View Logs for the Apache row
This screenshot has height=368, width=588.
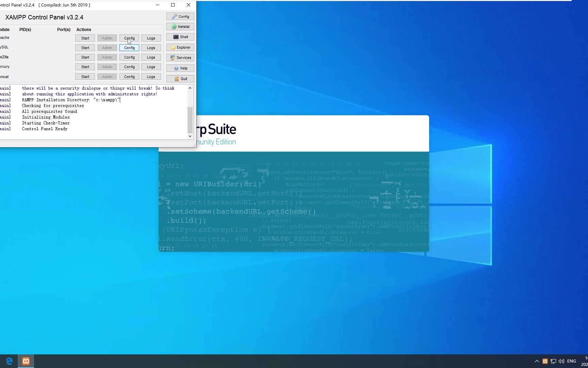click(151, 38)
